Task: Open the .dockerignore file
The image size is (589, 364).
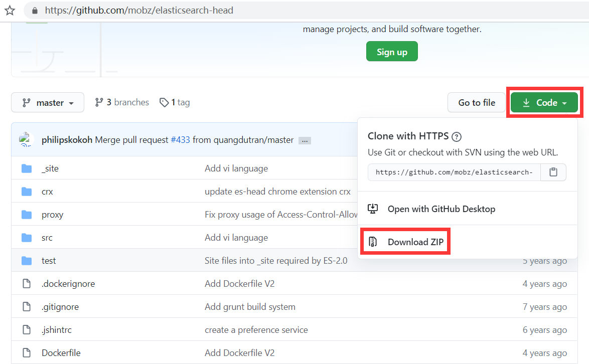Action: 68,284
